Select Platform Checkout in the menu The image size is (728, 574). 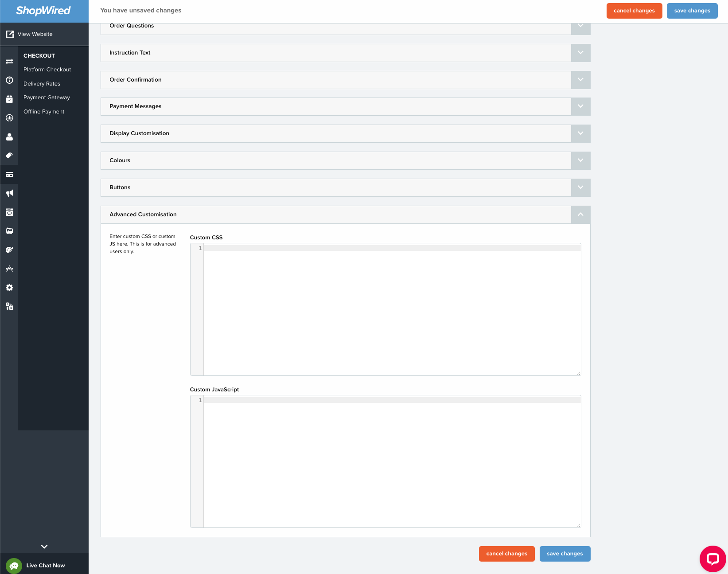pyautogui.click(x=47, y=69)
